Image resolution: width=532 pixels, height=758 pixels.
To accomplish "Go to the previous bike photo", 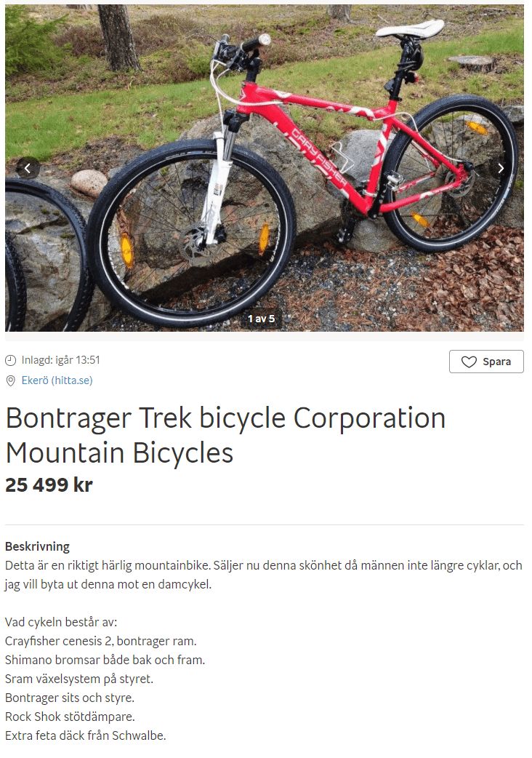I will pyautogui.click(x=28, y=169).
